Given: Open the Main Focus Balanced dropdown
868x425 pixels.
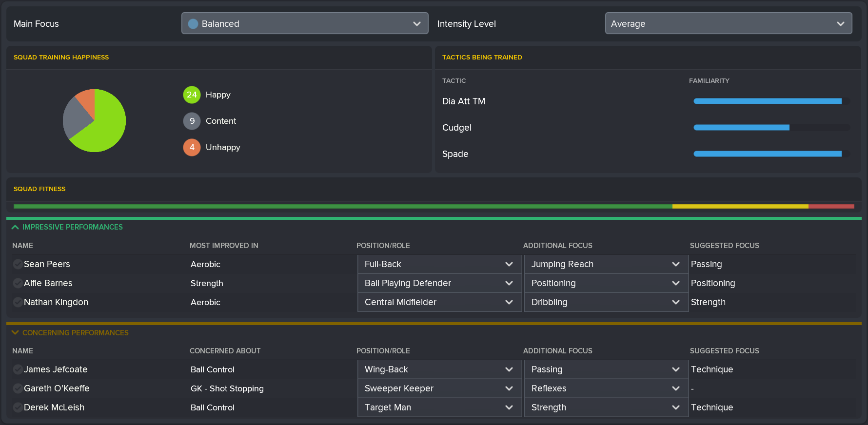Looking at the screenshot, I should pyautogui.click(x=305, y=23).
